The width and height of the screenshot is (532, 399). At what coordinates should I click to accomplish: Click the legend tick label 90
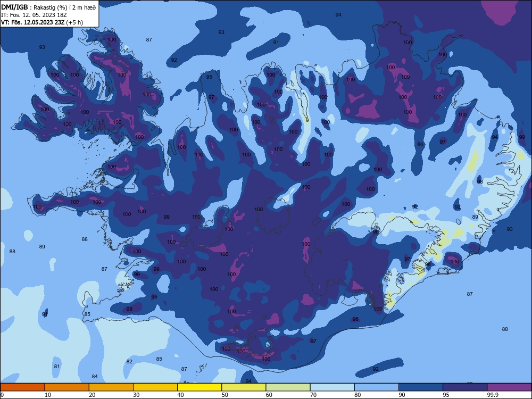pos(402,395)
